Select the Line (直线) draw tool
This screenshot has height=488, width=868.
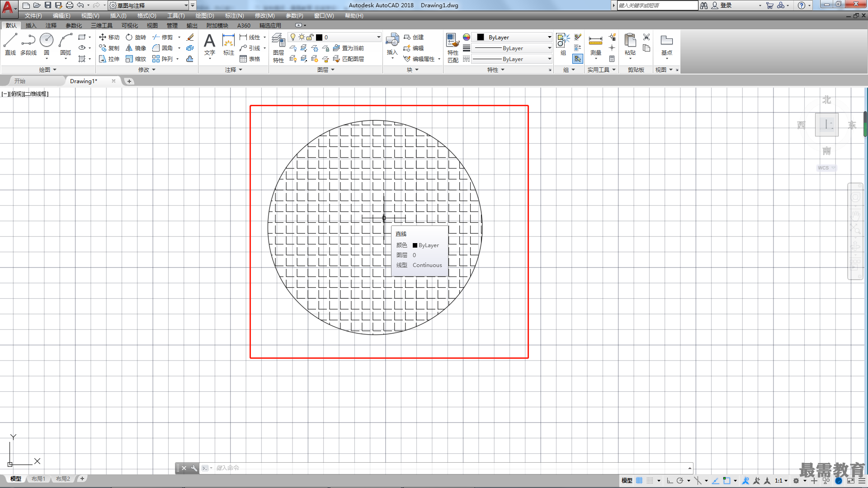pos(10,44)
